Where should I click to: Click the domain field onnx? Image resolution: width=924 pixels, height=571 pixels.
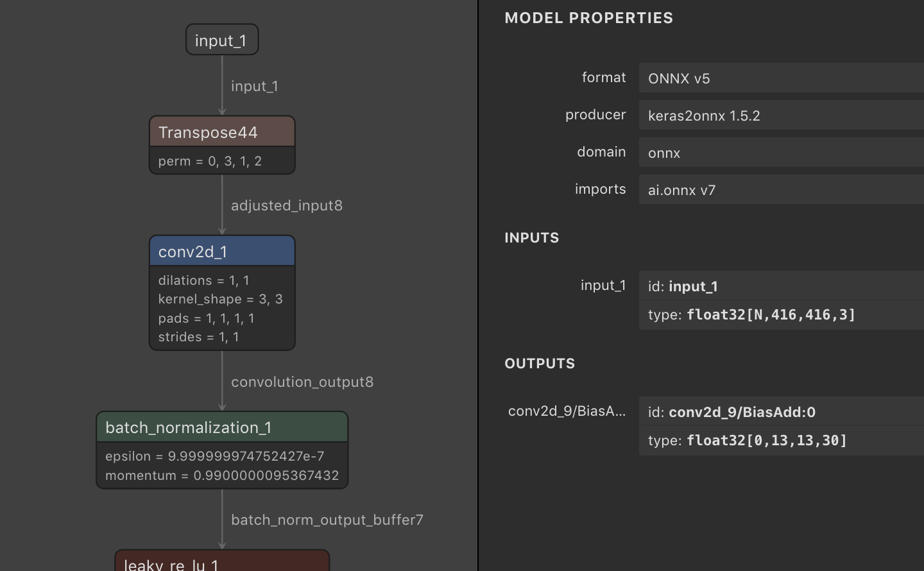click(x=782, y=152)
